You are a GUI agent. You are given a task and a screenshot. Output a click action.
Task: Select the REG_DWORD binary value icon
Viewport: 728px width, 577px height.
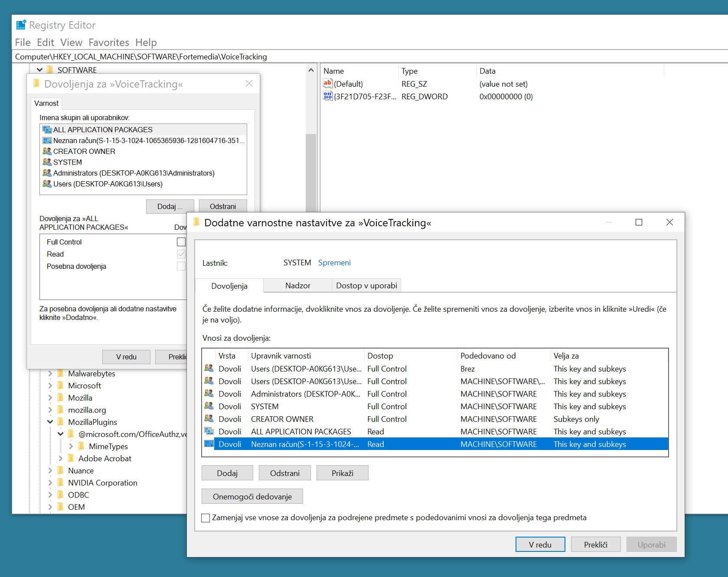(327, 96)
